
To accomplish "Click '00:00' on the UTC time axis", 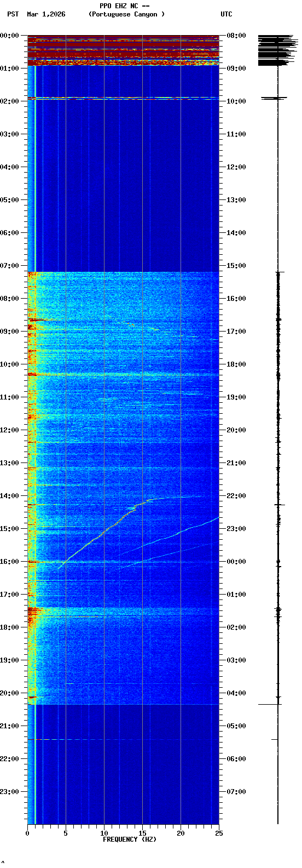I will 236,562.
